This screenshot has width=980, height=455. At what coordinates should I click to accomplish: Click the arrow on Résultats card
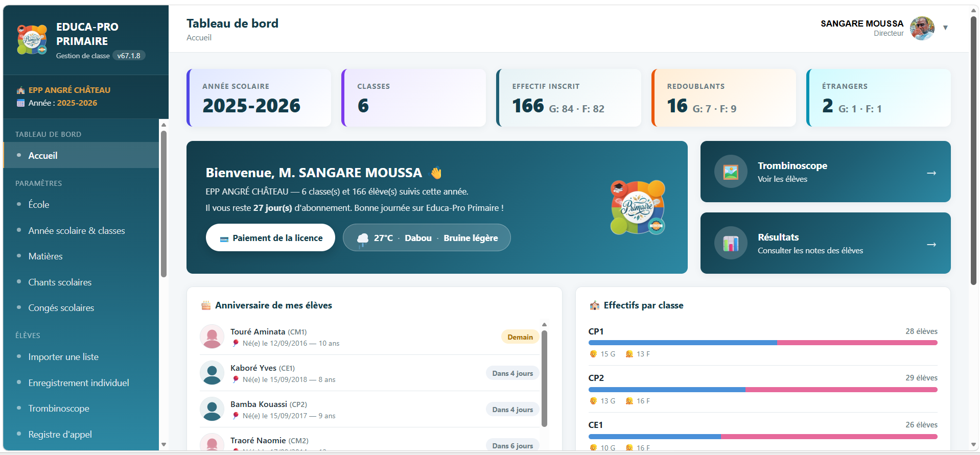(x=931, y=245)
